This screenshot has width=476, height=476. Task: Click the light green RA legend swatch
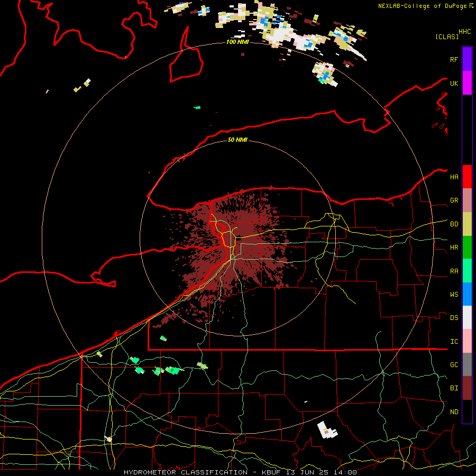point(467,271)
